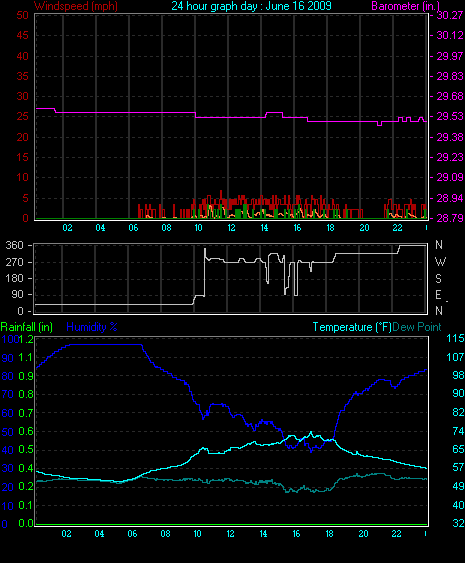Click the 30.12 barometer axis value
This screenshot has height=563, width=465.
(x=450, y=35)
